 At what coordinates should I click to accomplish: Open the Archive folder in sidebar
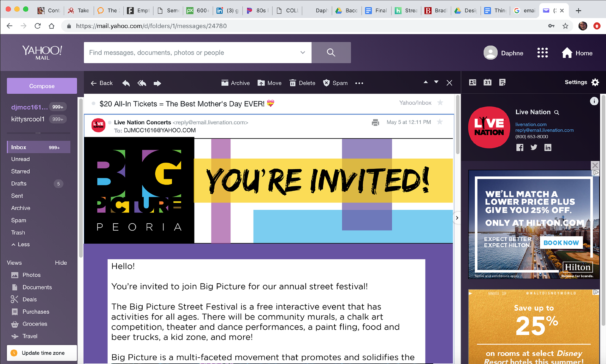coord(21,208)
